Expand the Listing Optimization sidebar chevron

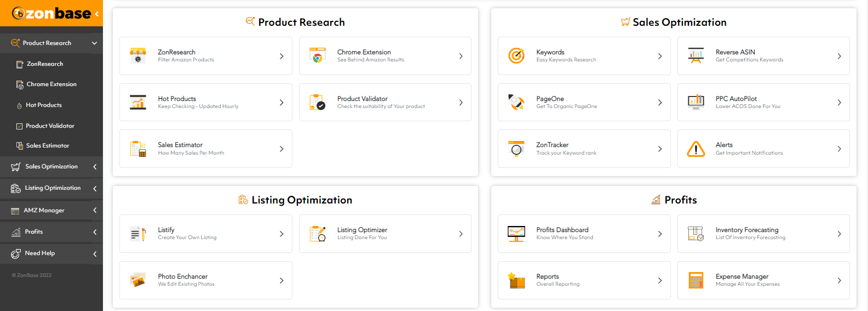(95, 188)
